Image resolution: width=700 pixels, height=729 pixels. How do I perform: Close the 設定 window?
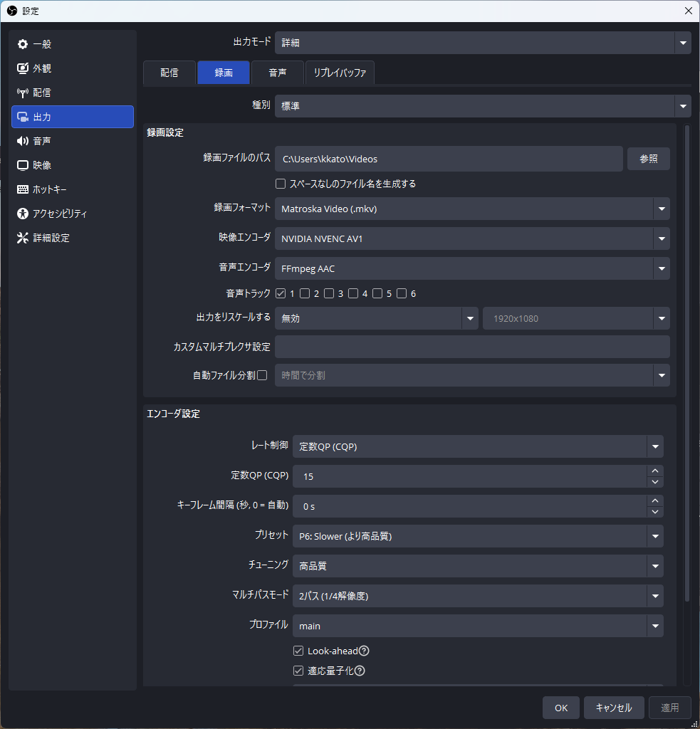689,11
